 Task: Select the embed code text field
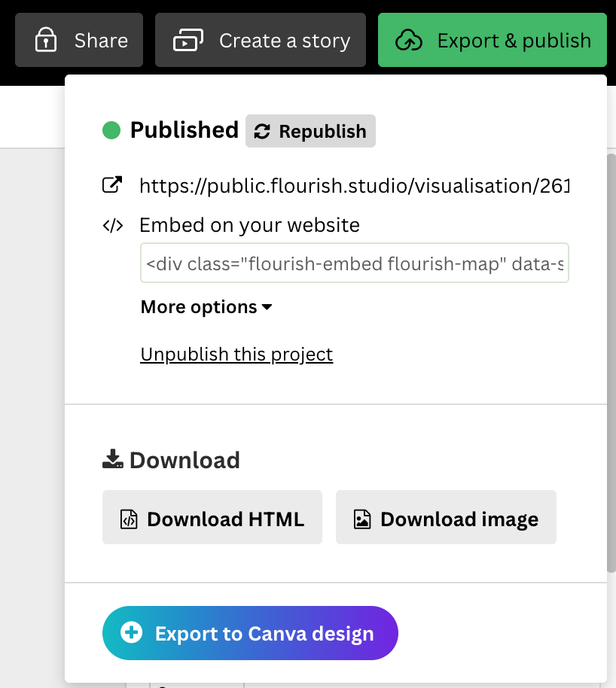click(x=354, y=263)
